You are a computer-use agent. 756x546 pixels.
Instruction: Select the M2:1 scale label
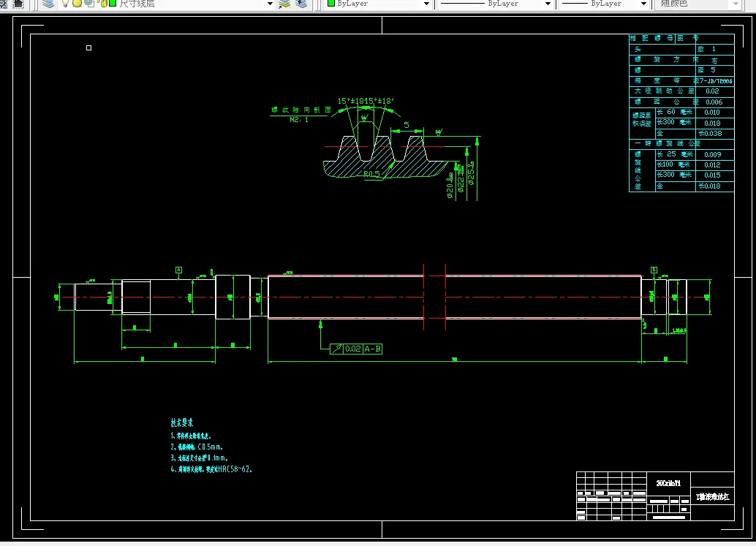299,120
